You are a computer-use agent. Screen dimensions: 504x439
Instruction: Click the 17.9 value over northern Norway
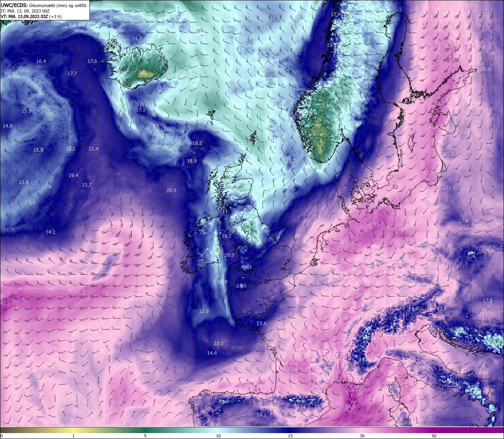point(335,14)
